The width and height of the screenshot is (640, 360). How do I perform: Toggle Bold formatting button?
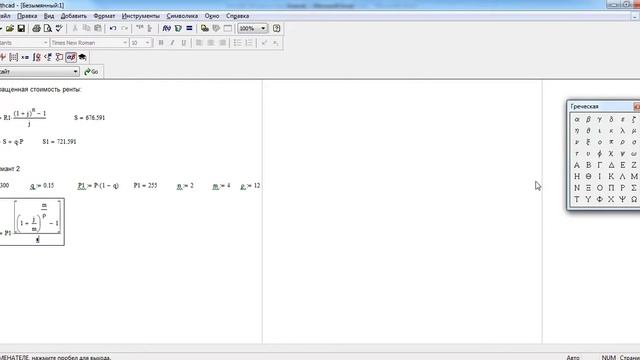tap(161, 43)
